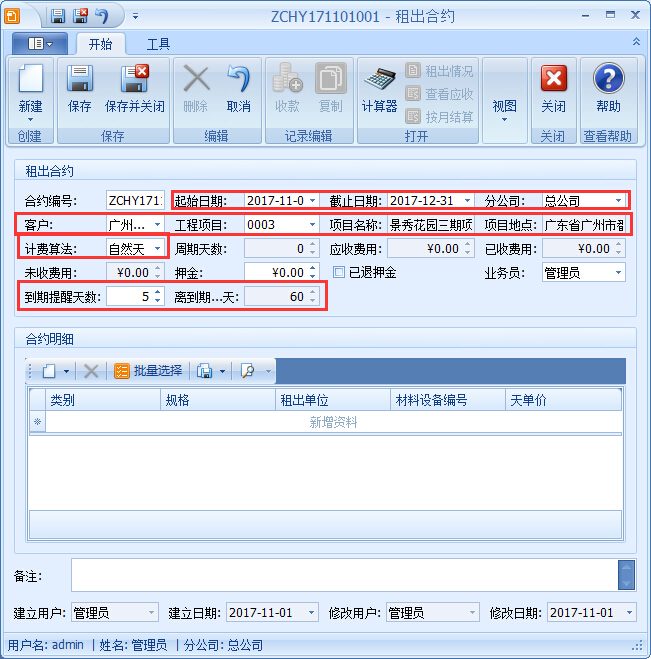
Task: Expand the 分公司 dropdown
Action: tap(618, 201)
